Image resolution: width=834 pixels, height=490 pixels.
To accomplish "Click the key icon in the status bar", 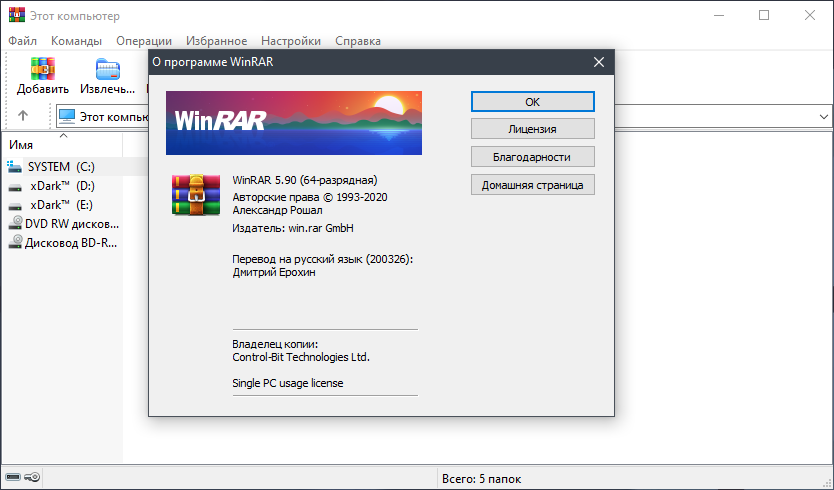I will coord(32,477).
